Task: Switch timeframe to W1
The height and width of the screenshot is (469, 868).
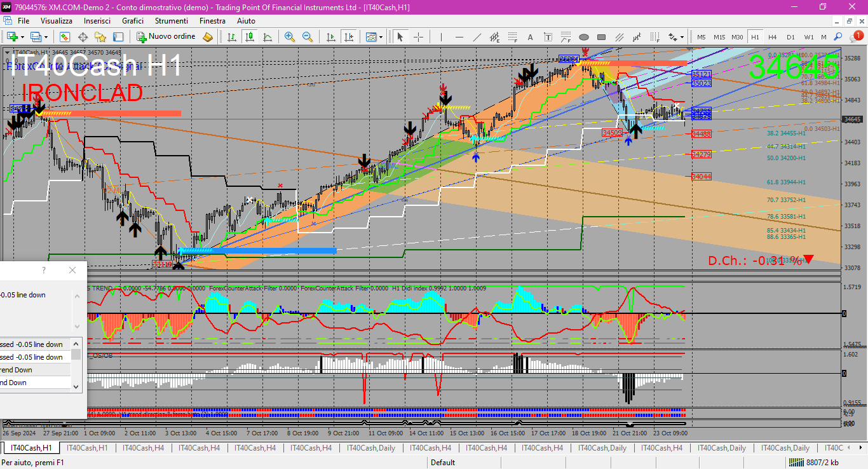Action: coord(808,37)
